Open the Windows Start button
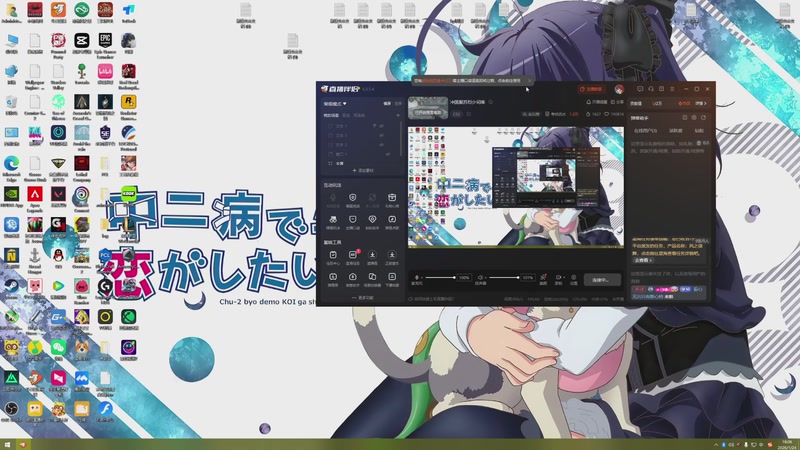The image size is (800, 450). pyautogui.click(x=7, y=445)
